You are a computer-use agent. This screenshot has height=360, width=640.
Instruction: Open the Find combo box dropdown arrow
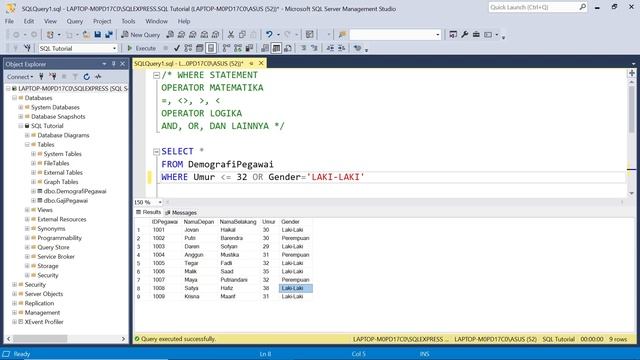point(438,35)
